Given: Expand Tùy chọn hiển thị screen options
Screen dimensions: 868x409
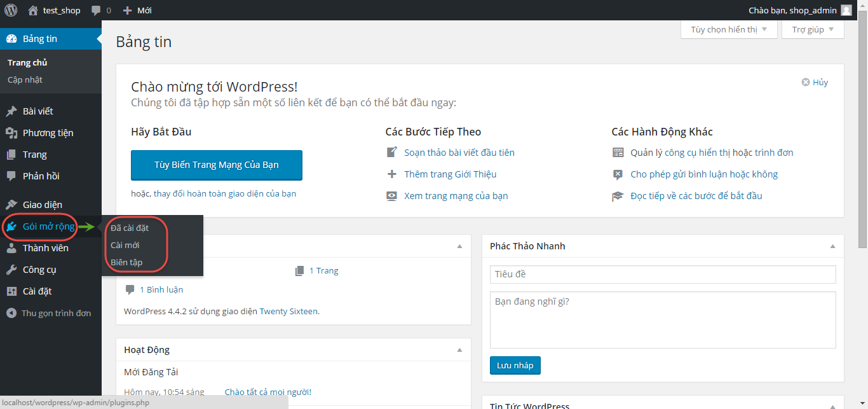Looking at the screenshot, I should [729, 29].
